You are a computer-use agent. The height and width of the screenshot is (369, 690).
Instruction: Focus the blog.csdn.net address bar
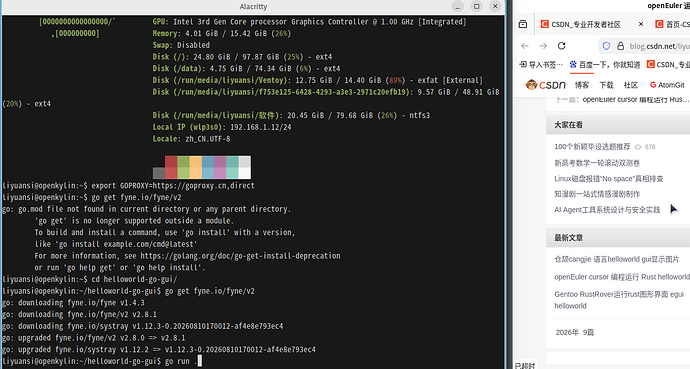pos(659,46)
